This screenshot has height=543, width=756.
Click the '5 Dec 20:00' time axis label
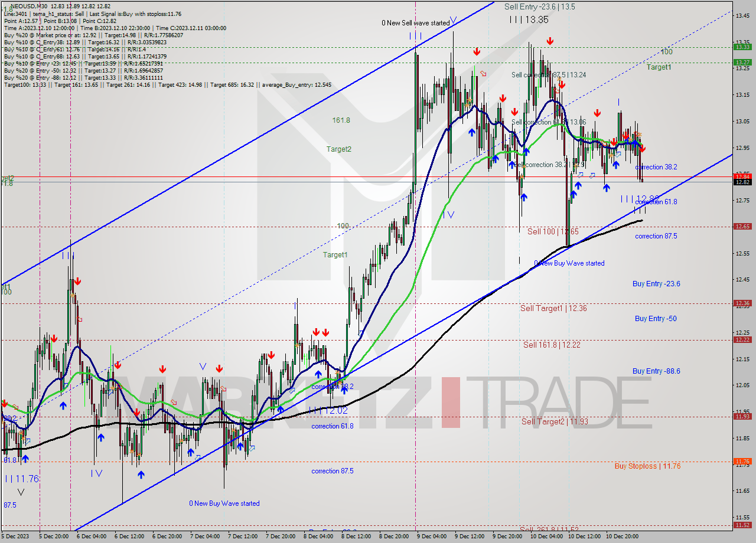54,537
